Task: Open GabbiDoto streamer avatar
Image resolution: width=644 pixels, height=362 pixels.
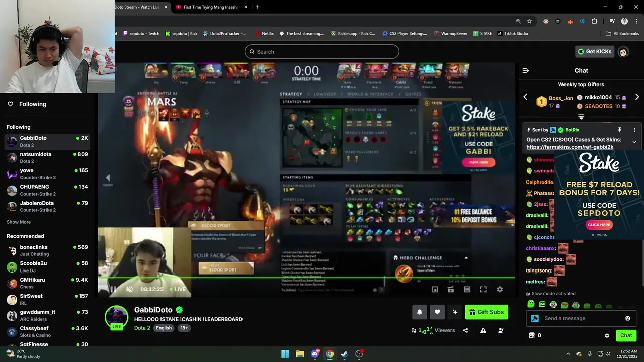Action: [x=116, y=317]
